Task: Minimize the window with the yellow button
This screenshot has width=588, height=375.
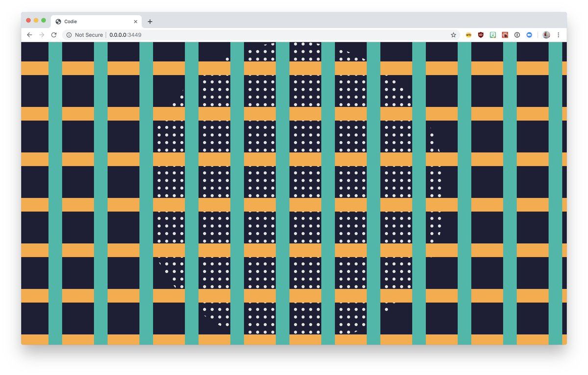Action: (36, 20)
